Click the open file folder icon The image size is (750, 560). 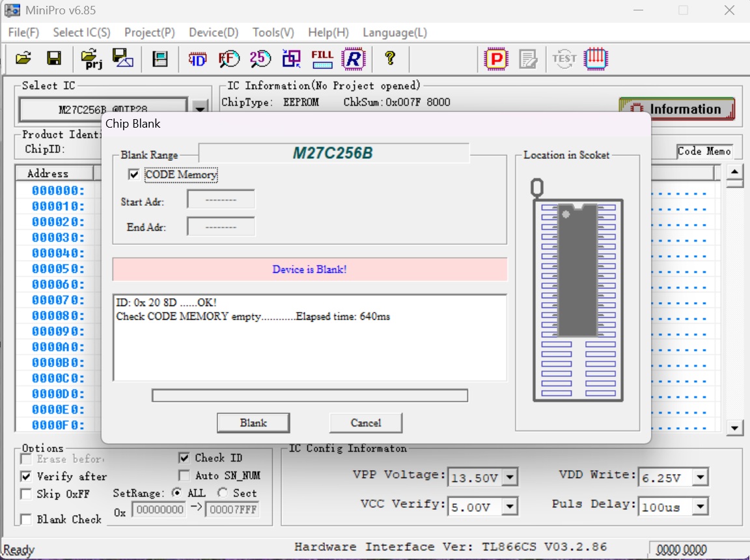click(x=23, y=59)
